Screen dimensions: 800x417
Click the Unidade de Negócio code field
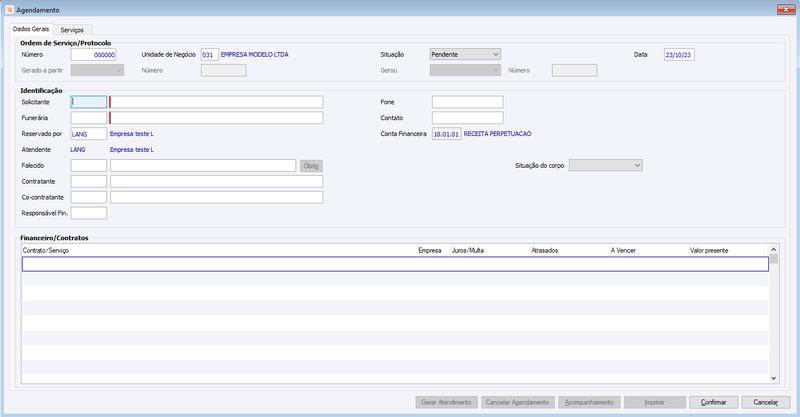click(210, 55)
